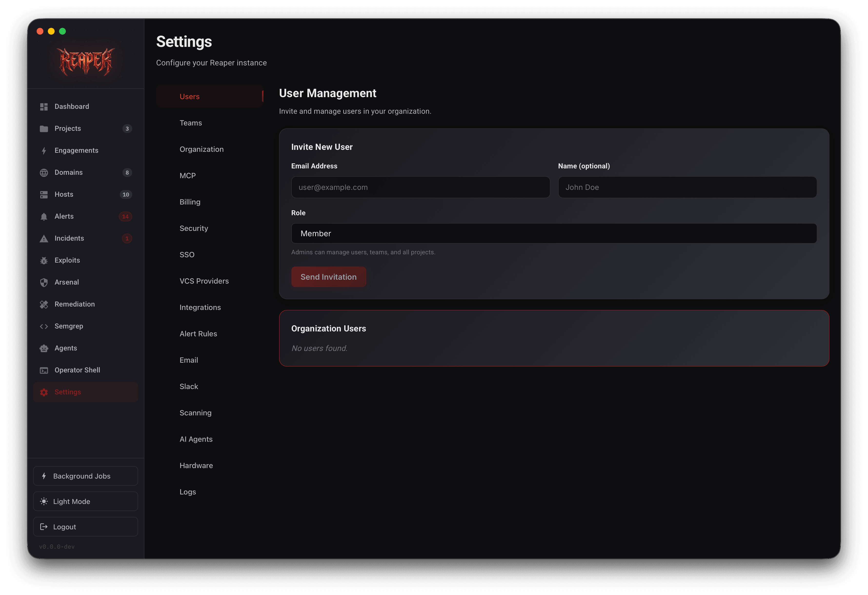Click the Send Invitation button
The width and height of the screenshot is (868, 595).
coord(328,277)
